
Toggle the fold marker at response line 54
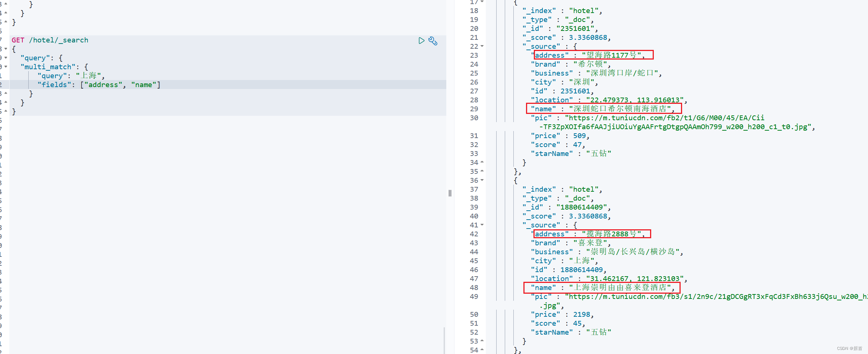[x=482, y=350]
